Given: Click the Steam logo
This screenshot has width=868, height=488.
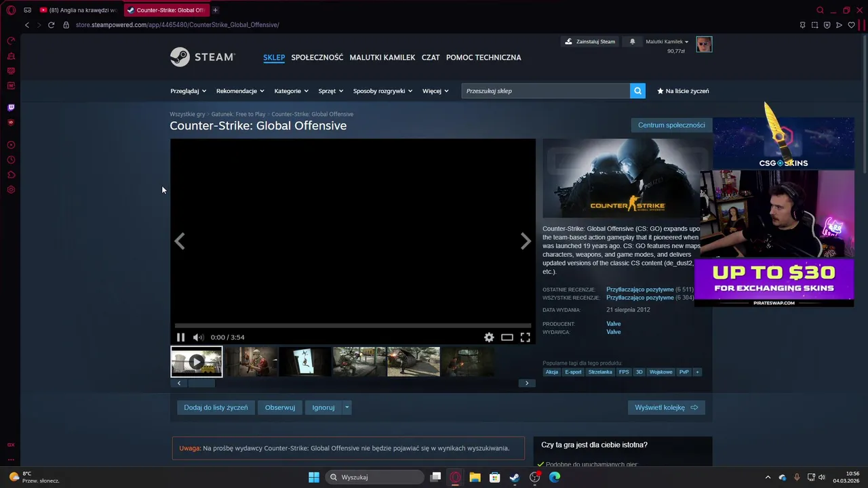Looking at the screenshot, I should click(x=203, y=57).
